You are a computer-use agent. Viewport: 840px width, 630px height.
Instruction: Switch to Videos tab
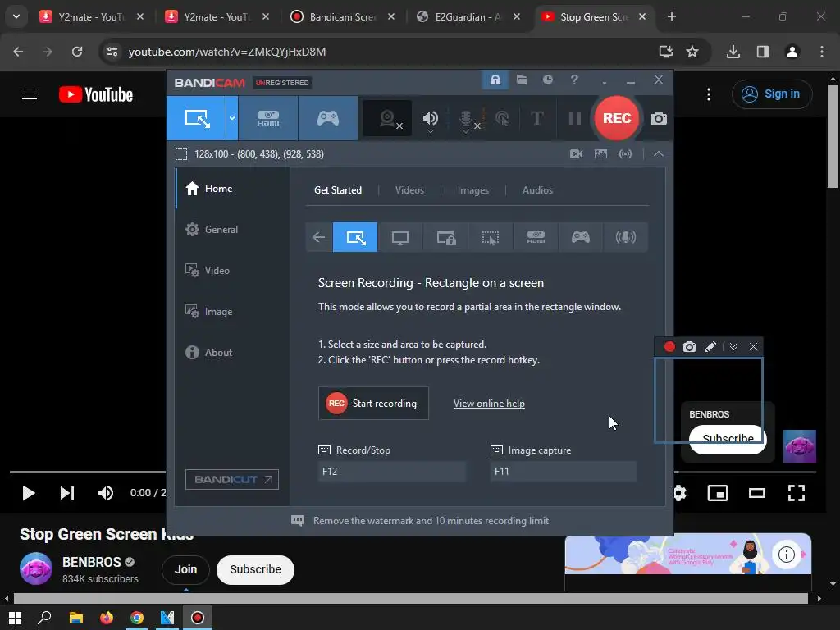pos(409,190)
